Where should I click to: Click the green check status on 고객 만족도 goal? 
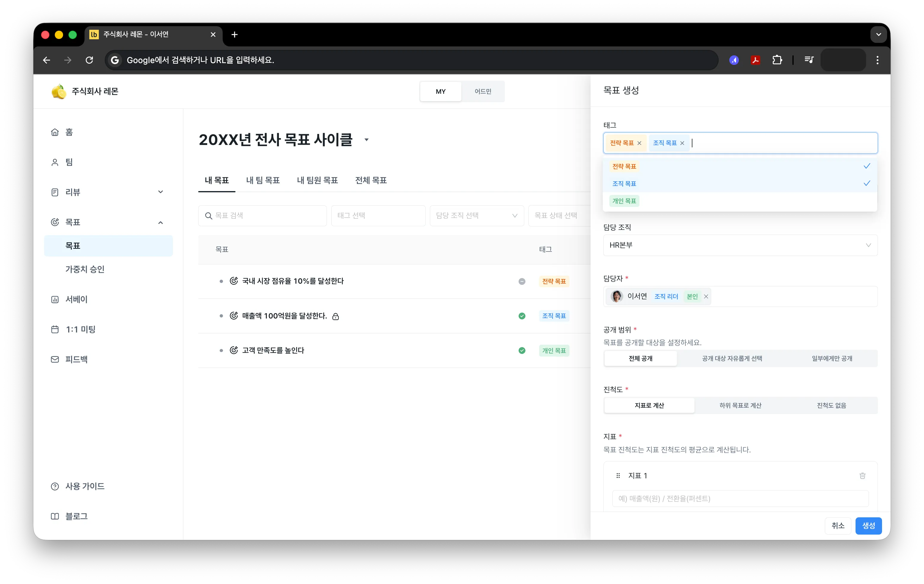(522, 350)
